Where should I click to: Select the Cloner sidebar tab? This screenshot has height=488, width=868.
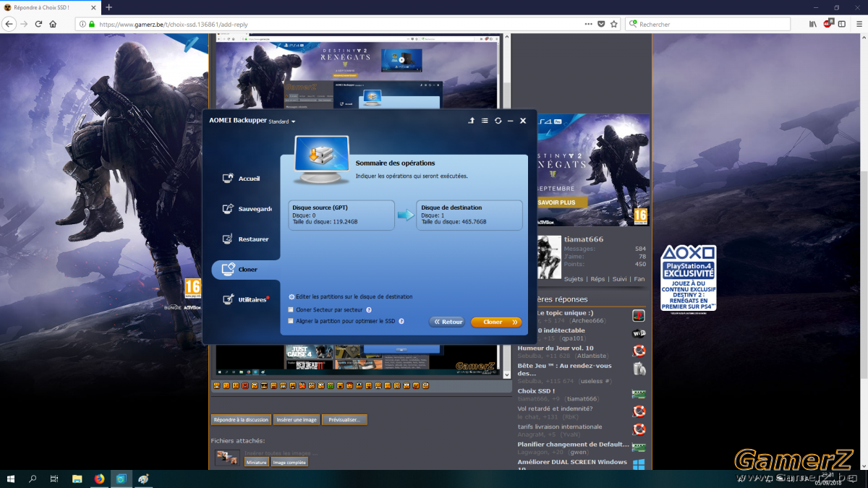(x=245, y=270)
